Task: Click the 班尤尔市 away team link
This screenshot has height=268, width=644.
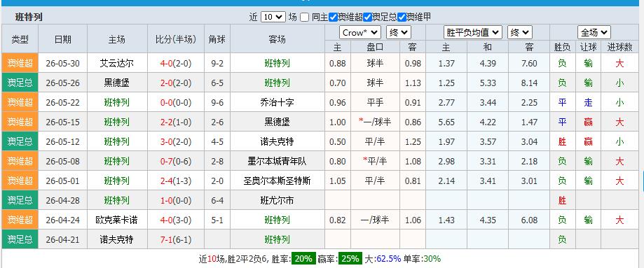Action: tap(278, 201)
